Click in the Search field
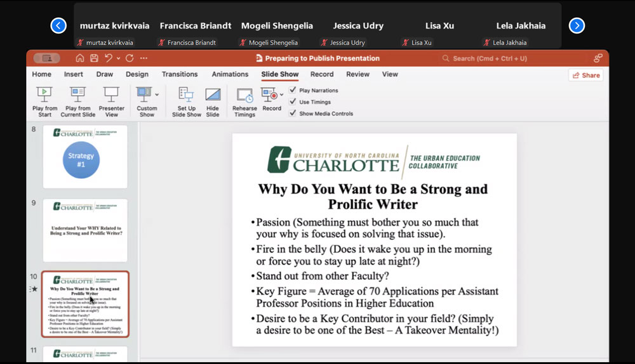Screen dimensions: 635x364 pyautogui.click(x=489, y=58)
